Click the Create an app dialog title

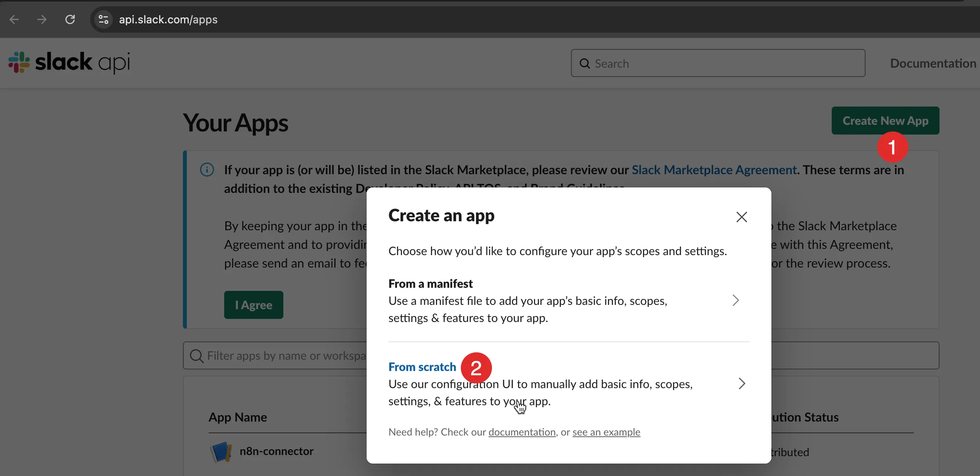pos(441,215)
